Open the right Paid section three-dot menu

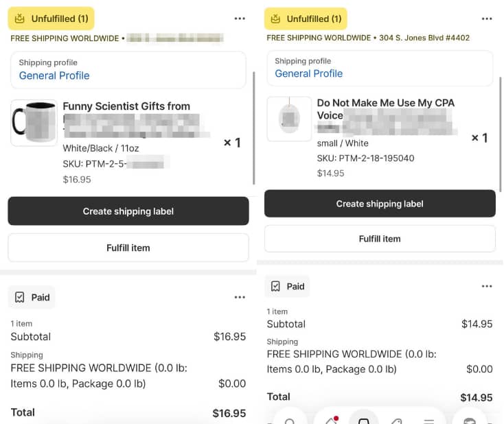coord(487,286)
